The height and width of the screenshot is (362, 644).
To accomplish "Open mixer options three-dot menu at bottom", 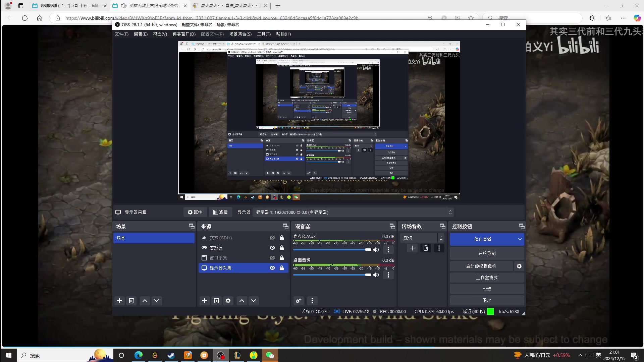I will point(312,301).
